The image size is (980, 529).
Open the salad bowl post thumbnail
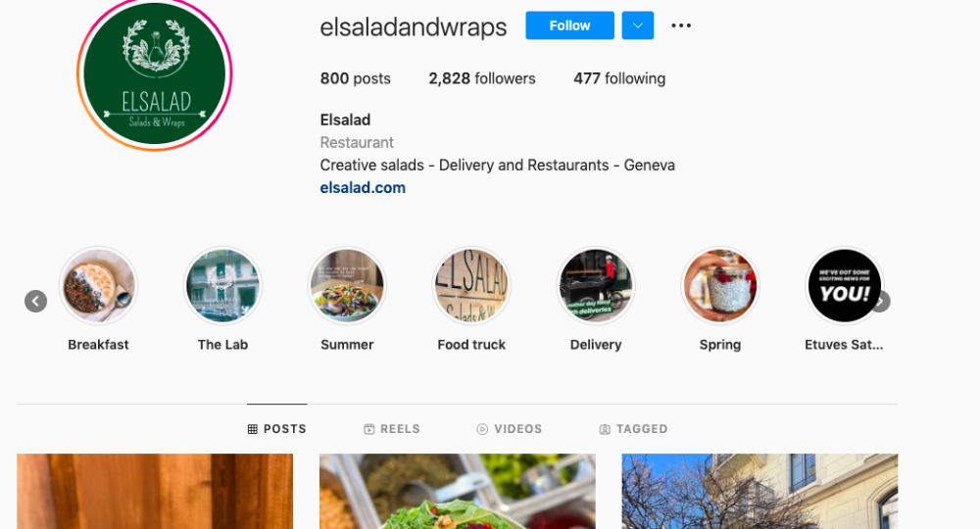pos(458,492)
